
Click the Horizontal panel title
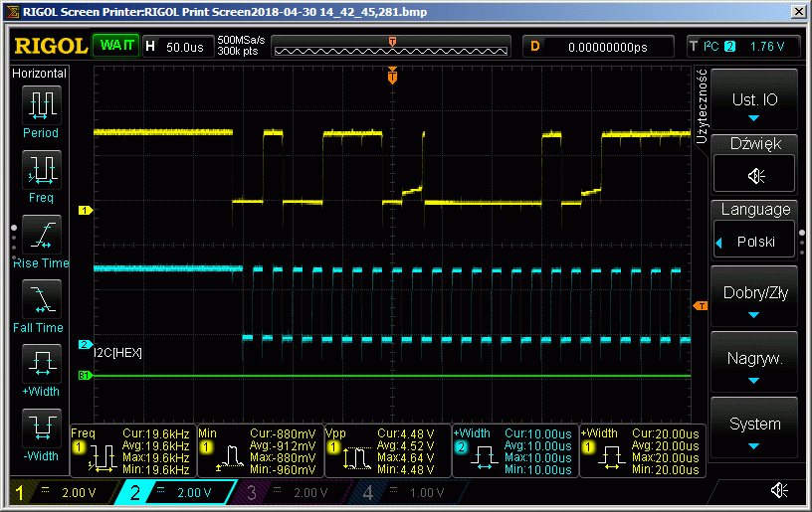coord(40,74)
